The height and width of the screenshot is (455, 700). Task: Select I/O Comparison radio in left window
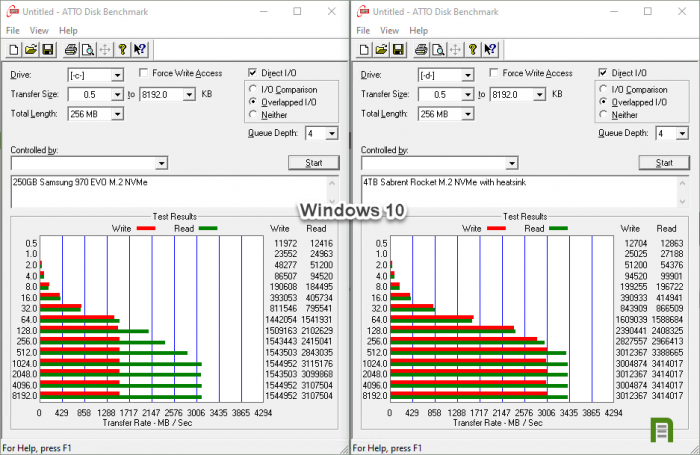253,89
